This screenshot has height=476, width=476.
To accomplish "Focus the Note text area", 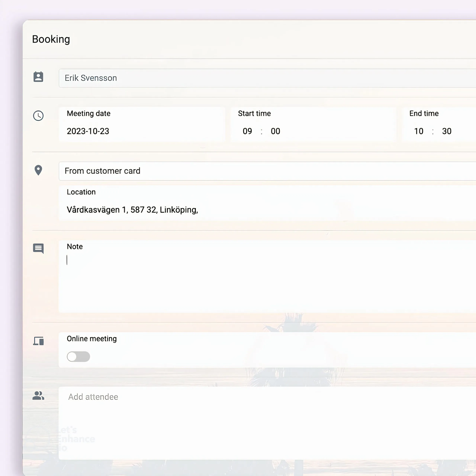I will 267,276.
